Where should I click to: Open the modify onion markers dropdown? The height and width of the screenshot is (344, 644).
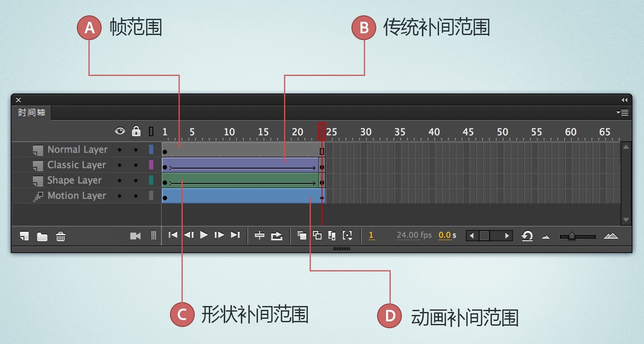tap(348, 235)
